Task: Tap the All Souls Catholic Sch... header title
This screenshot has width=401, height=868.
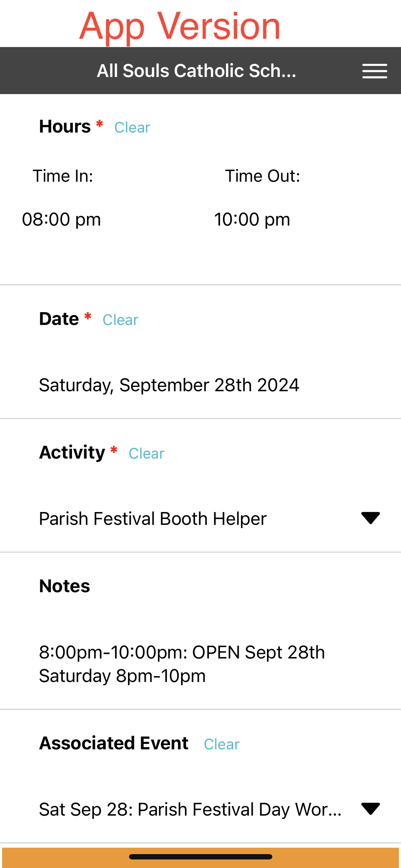Action: click(196, 71)
